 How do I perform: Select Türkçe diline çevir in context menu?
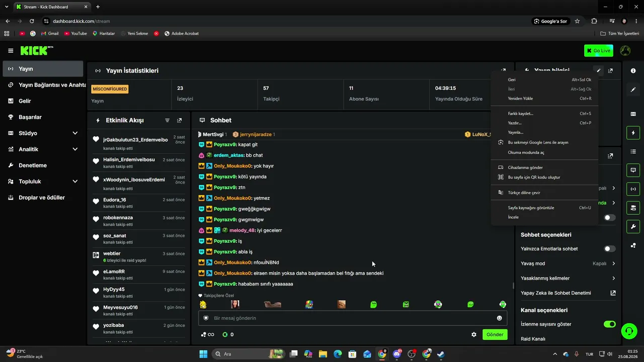click(x=545, y=193)
